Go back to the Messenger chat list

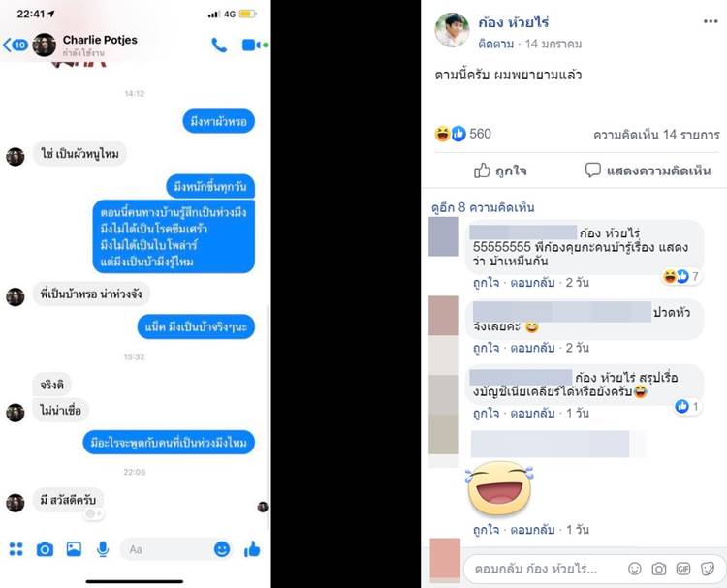16,45
